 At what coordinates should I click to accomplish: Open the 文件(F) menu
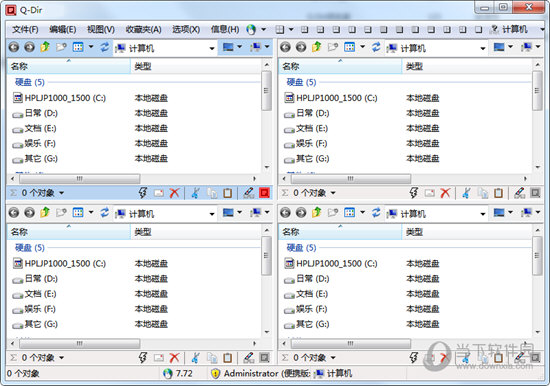coord(25,29)
